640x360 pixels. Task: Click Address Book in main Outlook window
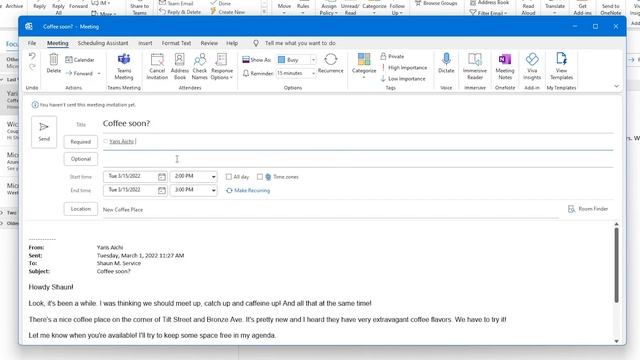pyautogui.click(x=489, y=2)
